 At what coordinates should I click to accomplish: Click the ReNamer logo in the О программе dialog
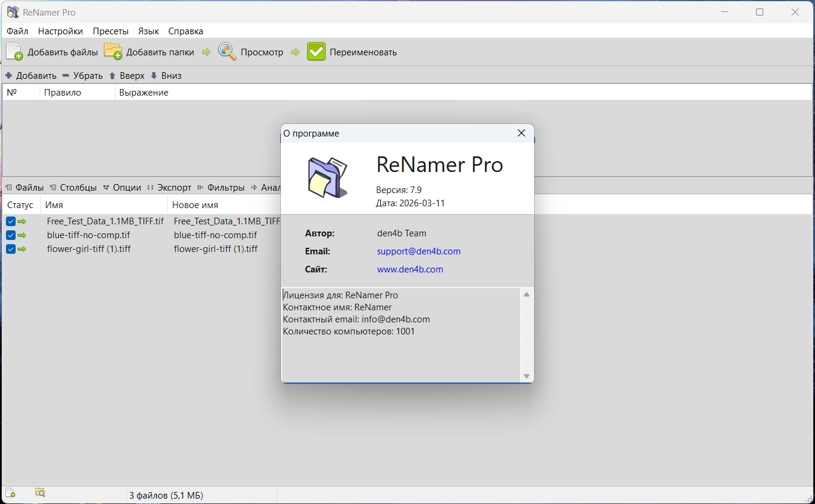click(x=328, y=177)
